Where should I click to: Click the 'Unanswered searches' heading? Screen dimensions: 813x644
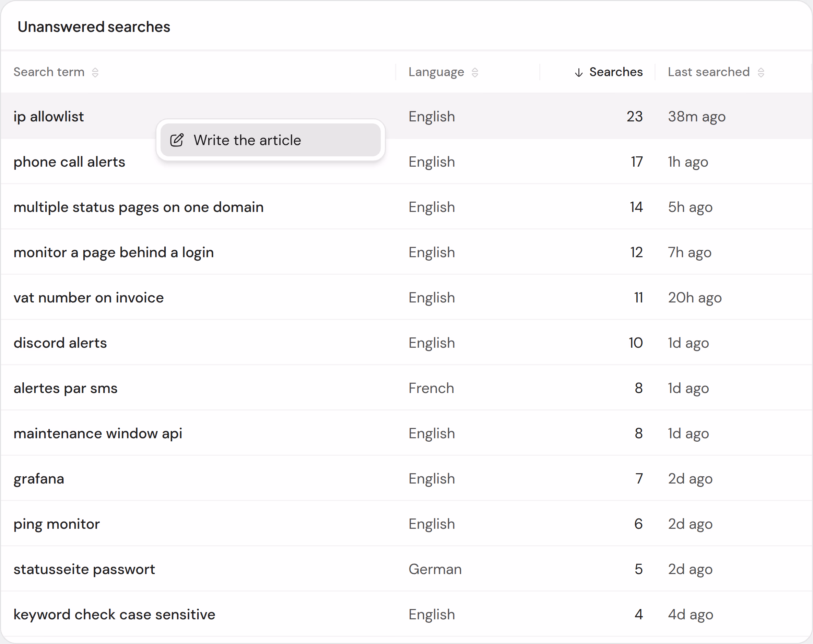94,27
